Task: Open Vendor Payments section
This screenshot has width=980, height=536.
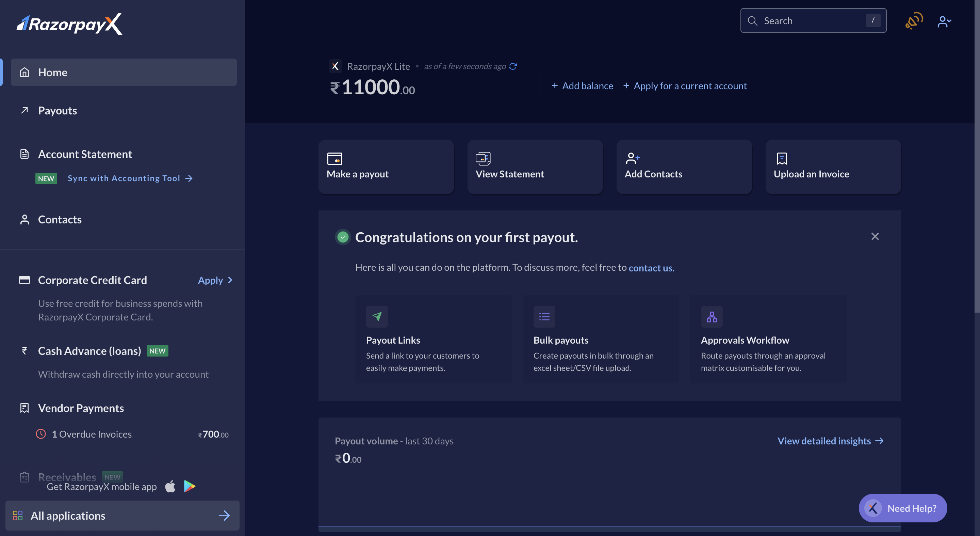Action: [x=81, y=408]
